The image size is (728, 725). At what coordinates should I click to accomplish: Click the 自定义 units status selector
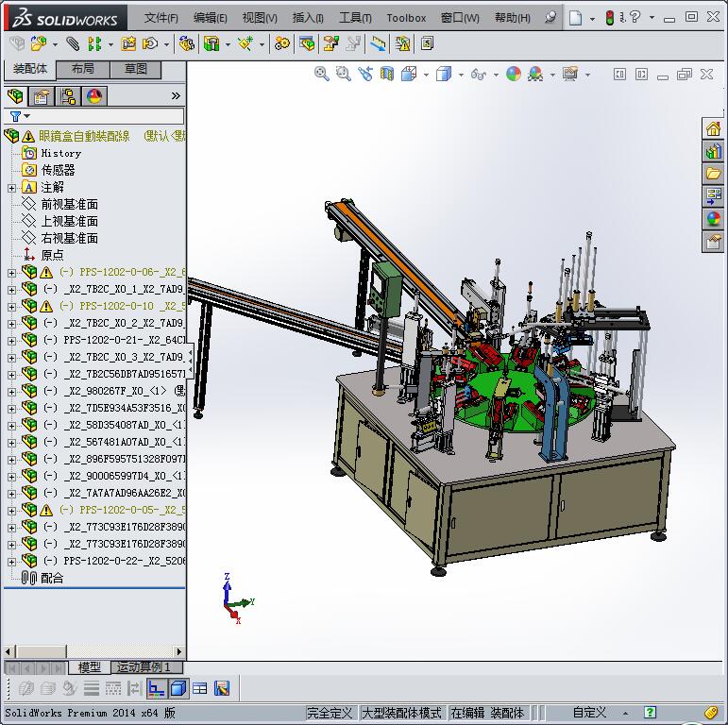click(x=589, y=713)
